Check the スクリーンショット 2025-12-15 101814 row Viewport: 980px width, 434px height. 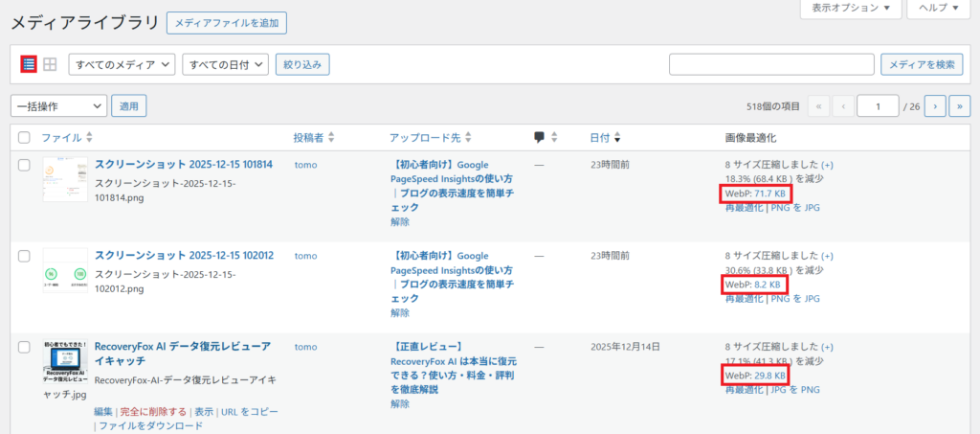click(x=24, y=166)
